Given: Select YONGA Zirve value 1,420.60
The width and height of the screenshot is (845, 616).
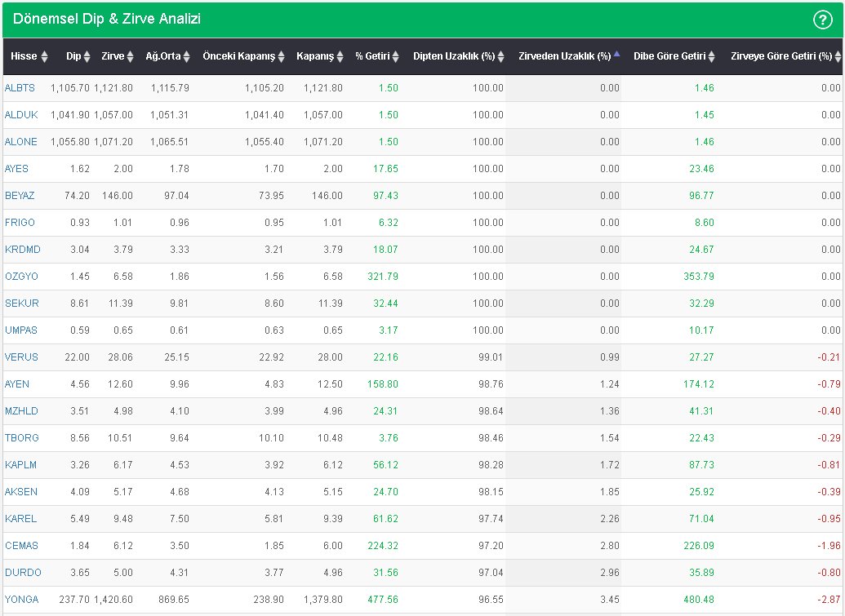Looking at the screenshot, I should pos(113,600).
